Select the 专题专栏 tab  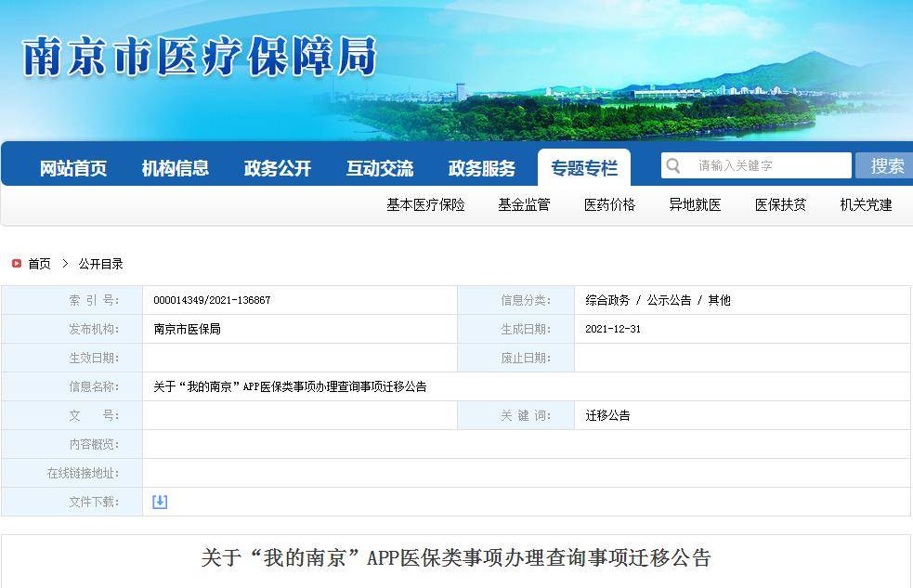click(584, 168)
